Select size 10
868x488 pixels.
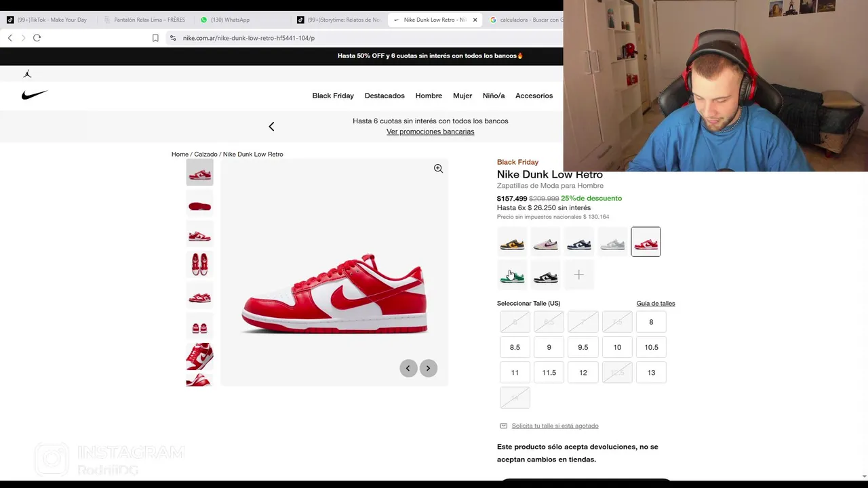[617, 347]
